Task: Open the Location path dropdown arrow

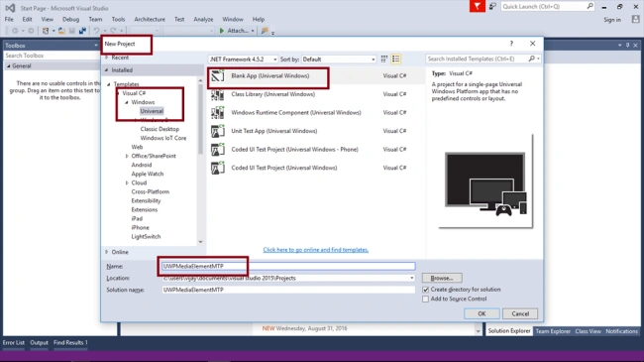Action: [411, 278]
